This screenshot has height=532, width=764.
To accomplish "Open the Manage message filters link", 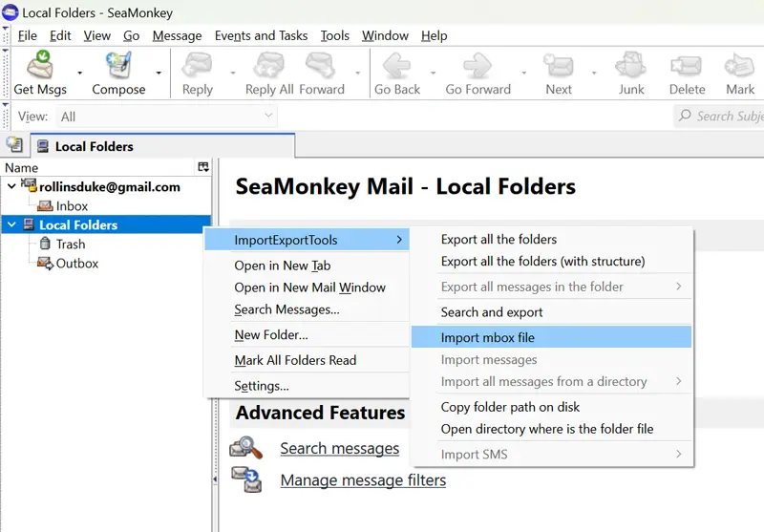I will point(363,480).
